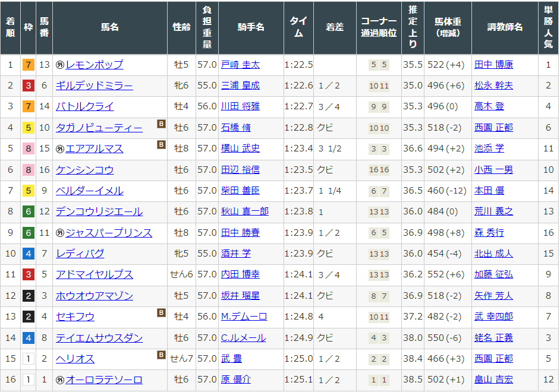The height and width of the screenshot is (392, 560).
Task: Click the blue frame 4 square in the レディバグ row
Action: [29, 254]
